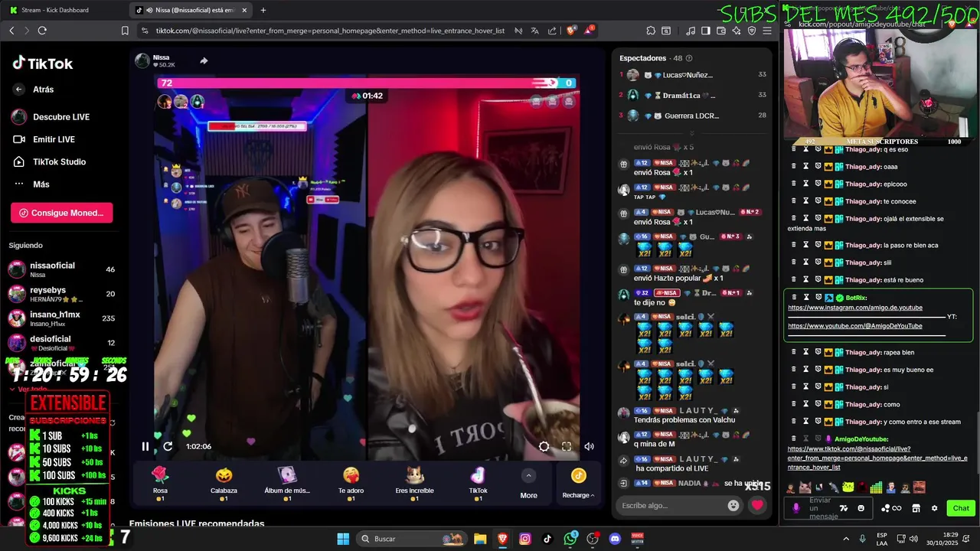Screen dimensions: 980x551
Task: Click Consigue Monedas button
Action: tap(61, 213)
